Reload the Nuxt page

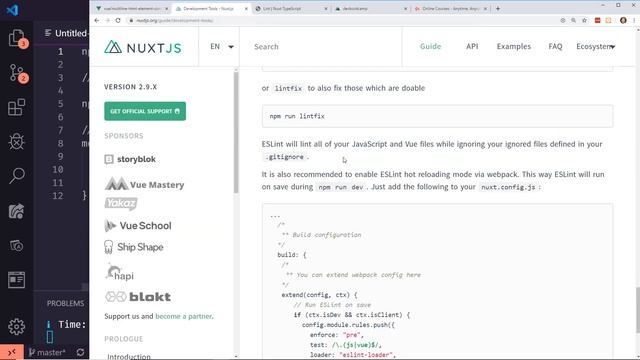(x=118, y=20)
